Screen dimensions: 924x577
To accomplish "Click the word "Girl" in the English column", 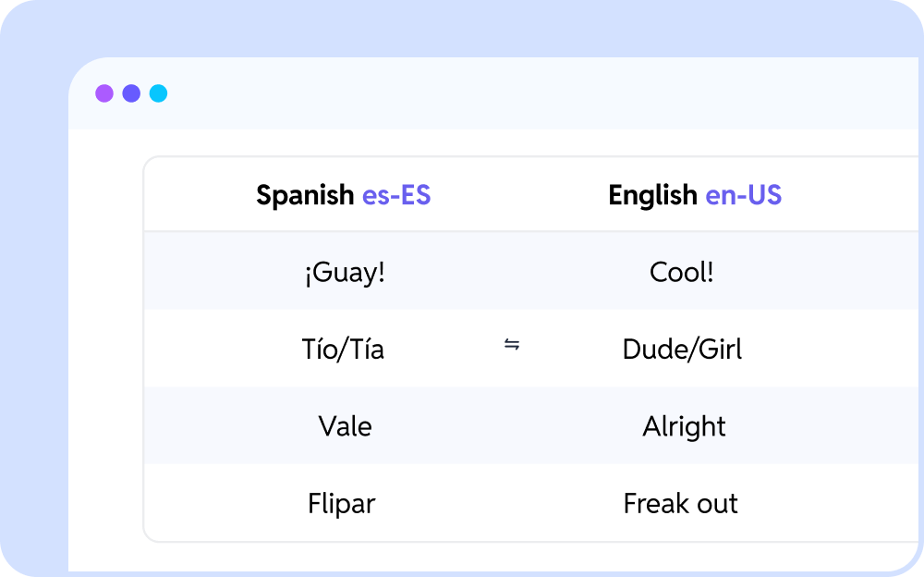I will pos(718,350).
